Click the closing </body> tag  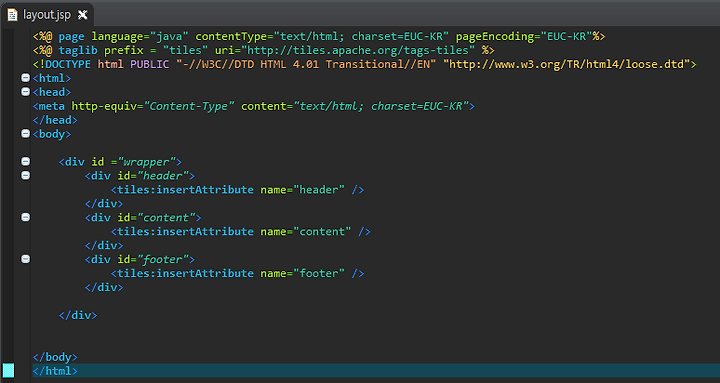click(x=55, y=357)
